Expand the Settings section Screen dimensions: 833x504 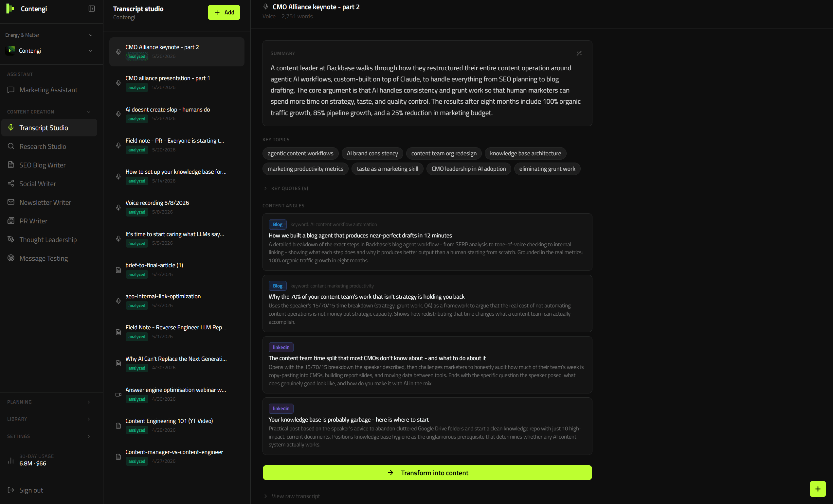pos(49,436)
